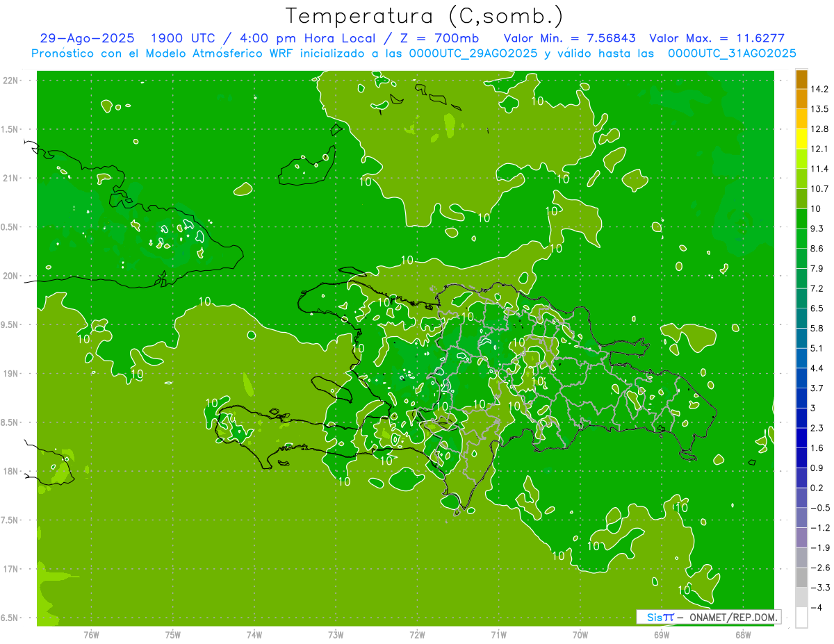Click legend value '6.5'
The image size is (834, 644).
tap(817, 308)
